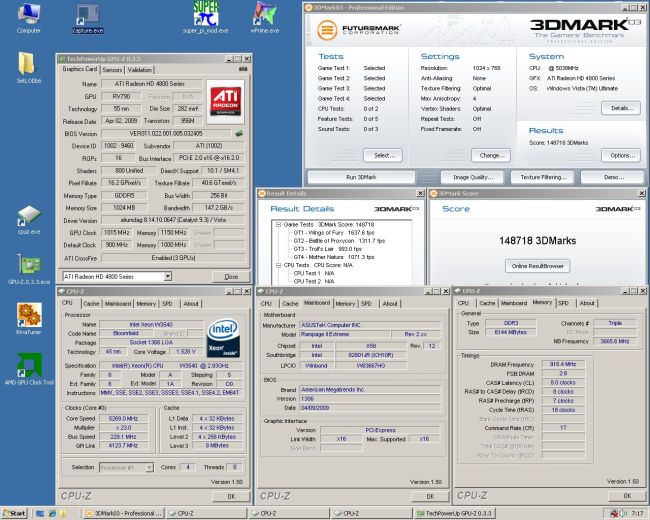Viewport: 650px width, 520px height.
Task: Click the Options button under Results
Action: tap(621, 156)
